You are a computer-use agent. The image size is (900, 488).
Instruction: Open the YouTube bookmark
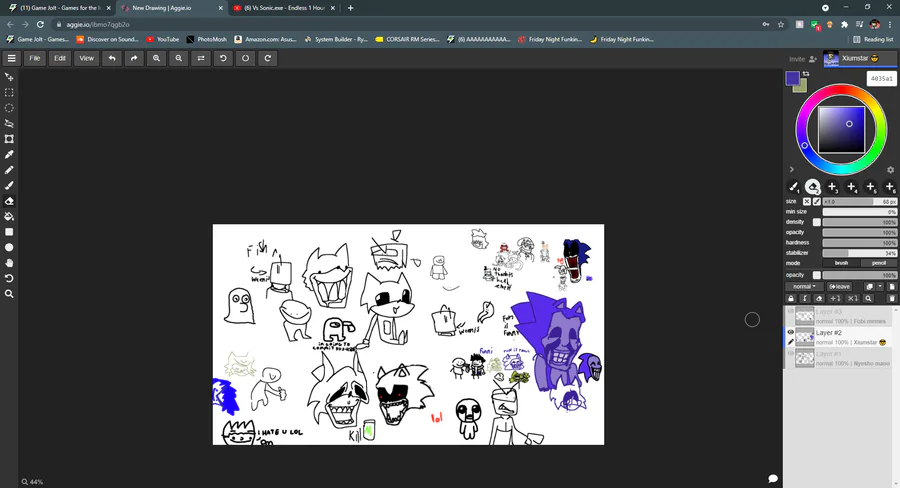tap(162, 39)
